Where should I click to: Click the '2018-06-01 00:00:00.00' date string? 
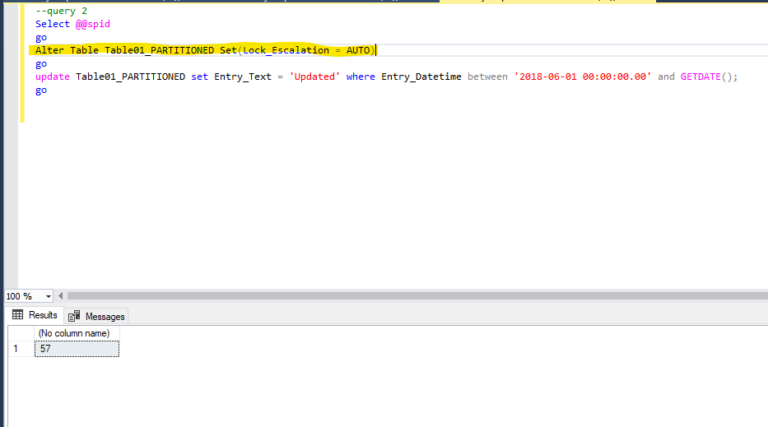tap(583, 77)
